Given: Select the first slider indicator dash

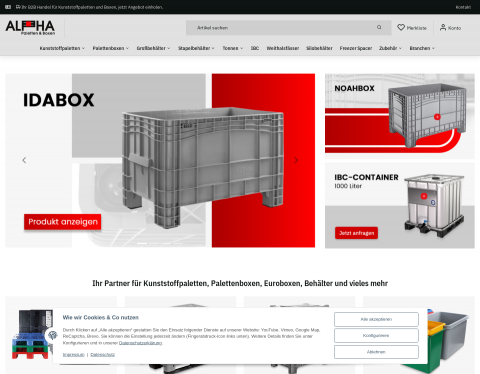Looking at the screenshot, I should coord(142,243).
